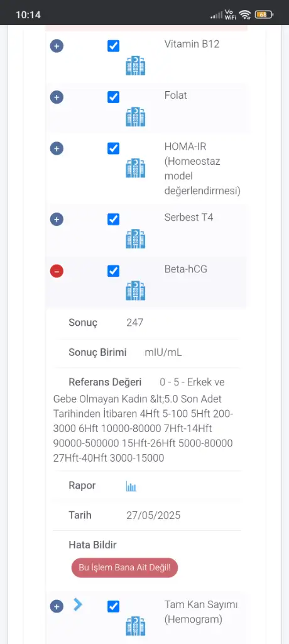Viewport: 289px width, 644px height.
Task: Tap the hospital building icon for Folat
Action: pos(136,116)
